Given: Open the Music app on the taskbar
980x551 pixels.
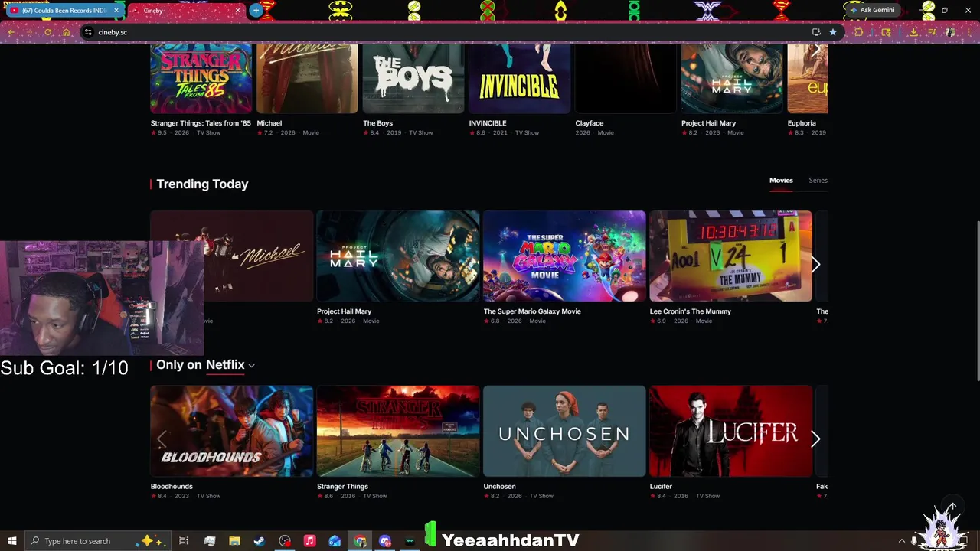Looking at the screenshot, I should (x=309, y=541).
